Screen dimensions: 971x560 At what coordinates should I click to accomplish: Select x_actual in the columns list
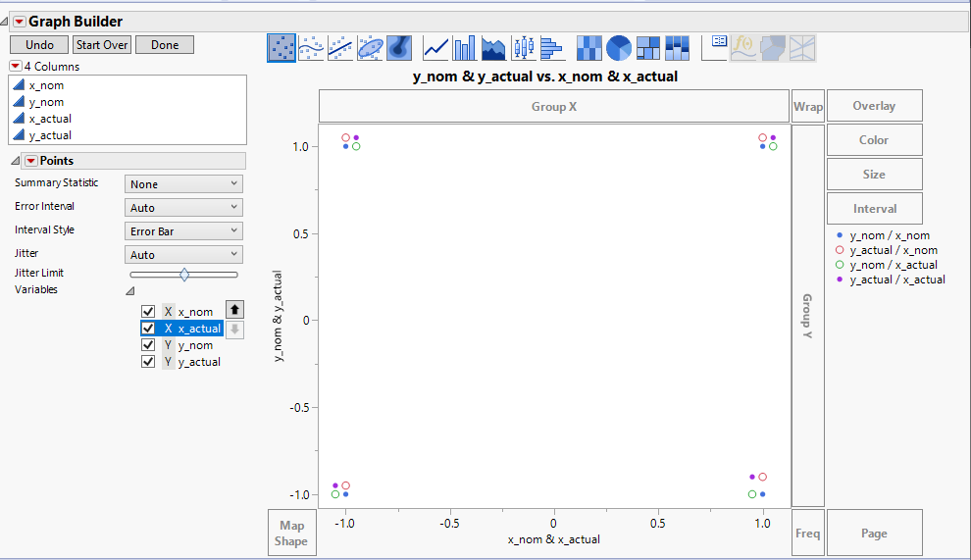(x=50, y=119)
